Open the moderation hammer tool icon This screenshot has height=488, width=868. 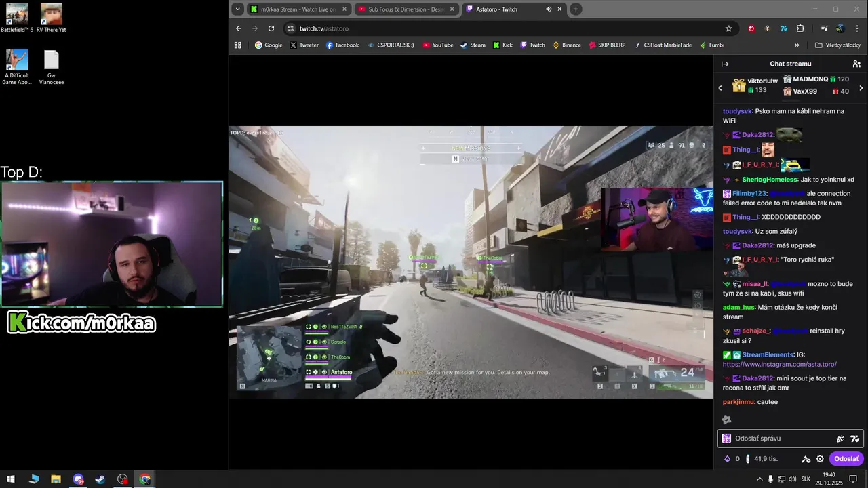click(x=806, y=459)
